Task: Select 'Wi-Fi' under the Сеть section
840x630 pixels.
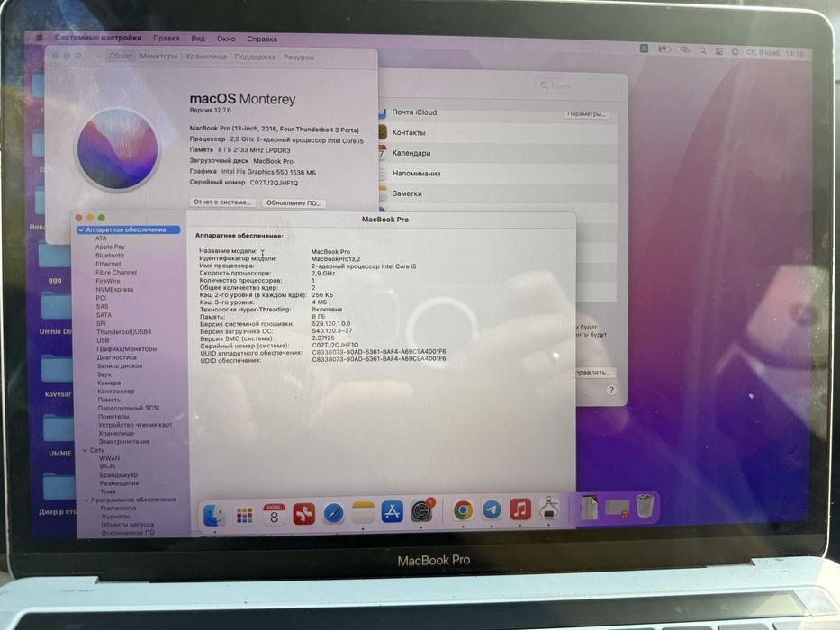Action: pyautogui.click(x=107, y=466)
